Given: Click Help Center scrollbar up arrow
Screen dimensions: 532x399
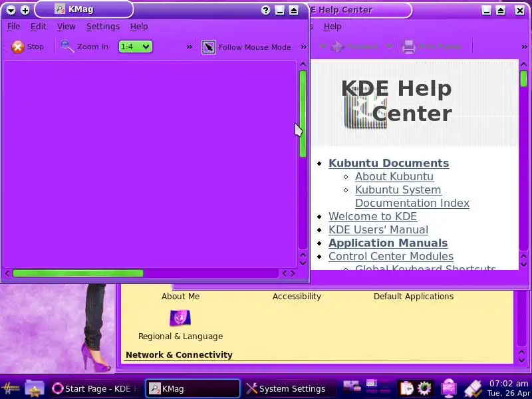Looking at the screenshot, I should point(523,64).
